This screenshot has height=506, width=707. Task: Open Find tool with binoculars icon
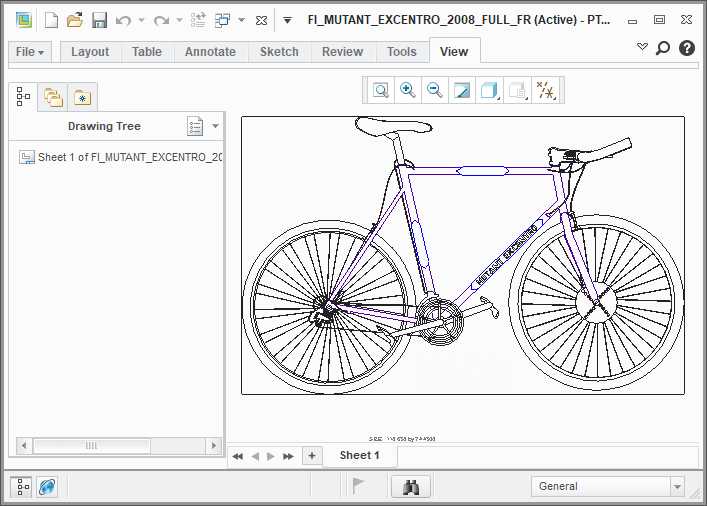(411, 487)
